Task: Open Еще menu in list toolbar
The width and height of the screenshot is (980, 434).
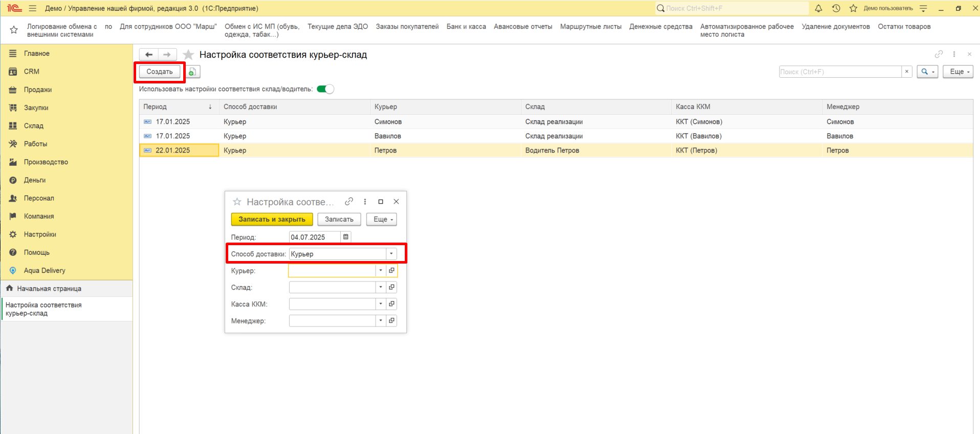Action: click(x=959, y=72)
